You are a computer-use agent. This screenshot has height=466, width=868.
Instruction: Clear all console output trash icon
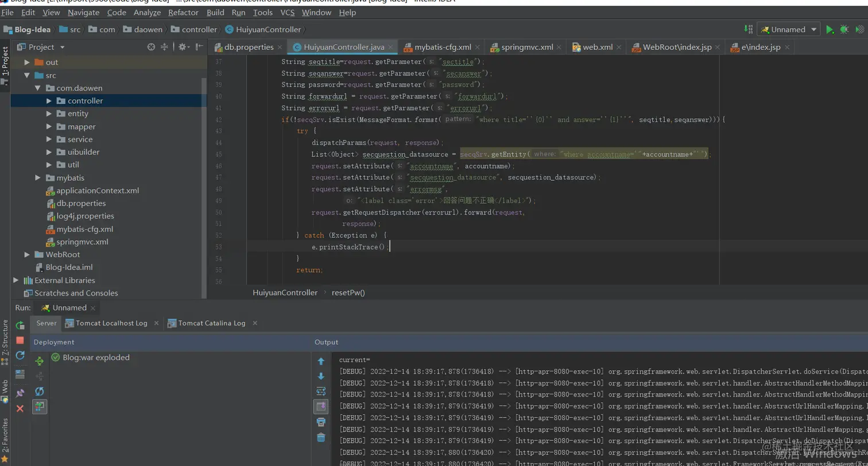pos(321,438)
